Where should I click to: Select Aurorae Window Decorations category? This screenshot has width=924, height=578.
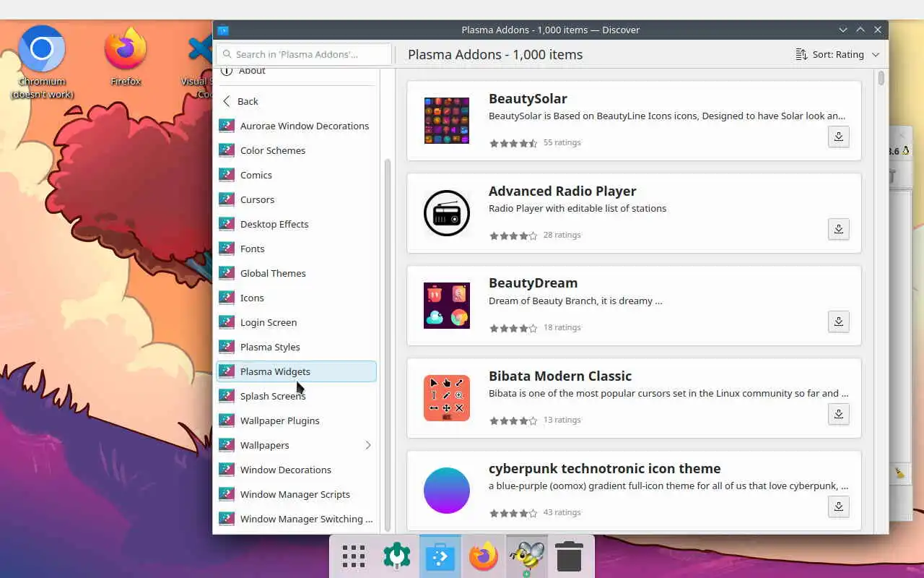[x=296, y=126]
